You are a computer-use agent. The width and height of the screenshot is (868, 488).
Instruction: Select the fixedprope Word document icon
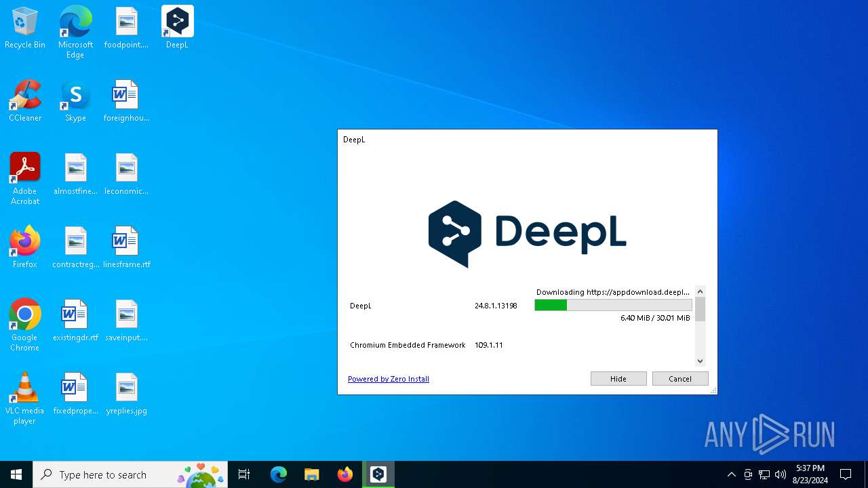click(x=75, y=394)
